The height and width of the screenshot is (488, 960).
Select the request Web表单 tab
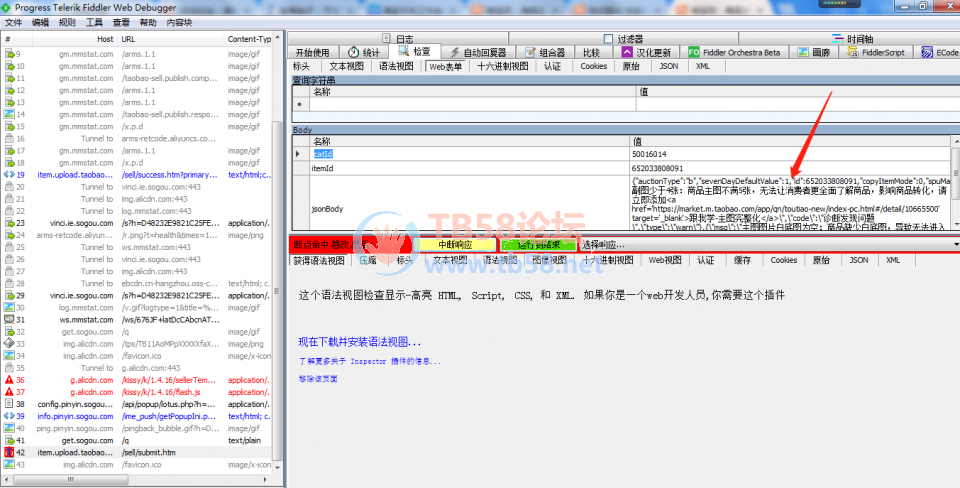(446, 66)
